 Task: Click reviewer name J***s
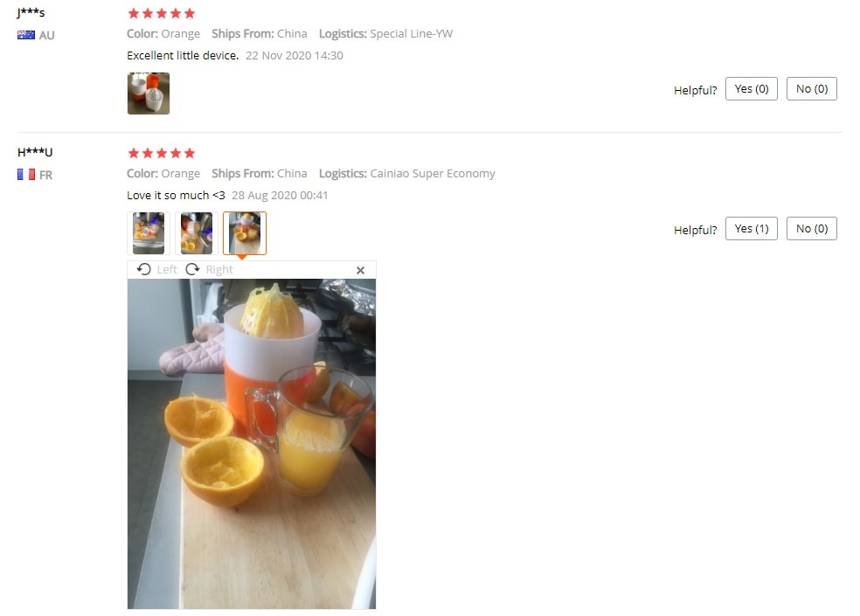31,12
